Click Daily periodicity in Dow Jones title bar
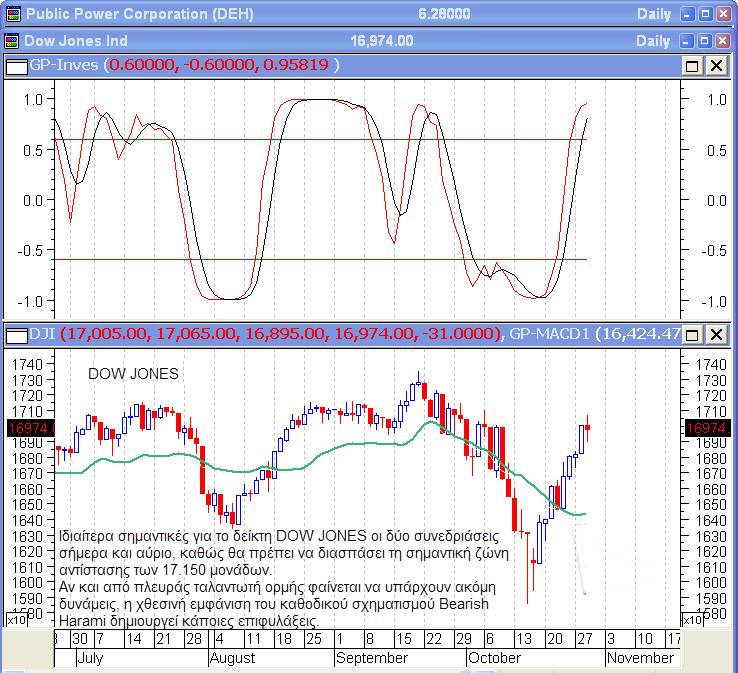 coord(653,41)
